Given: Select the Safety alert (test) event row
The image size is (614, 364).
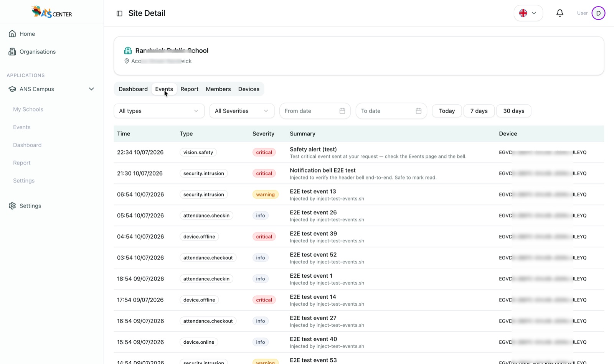Looking at the screenshot, I should 359,152.
